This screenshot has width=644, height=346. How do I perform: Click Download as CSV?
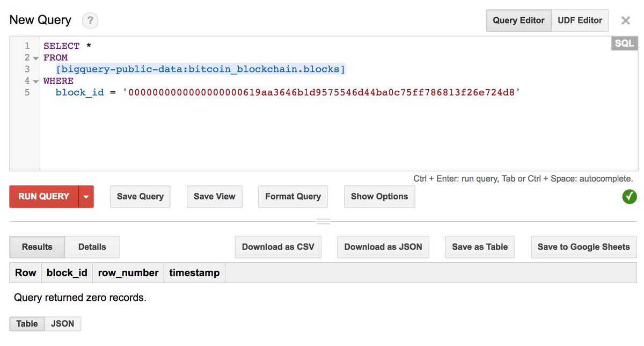[x=278, y=247]
